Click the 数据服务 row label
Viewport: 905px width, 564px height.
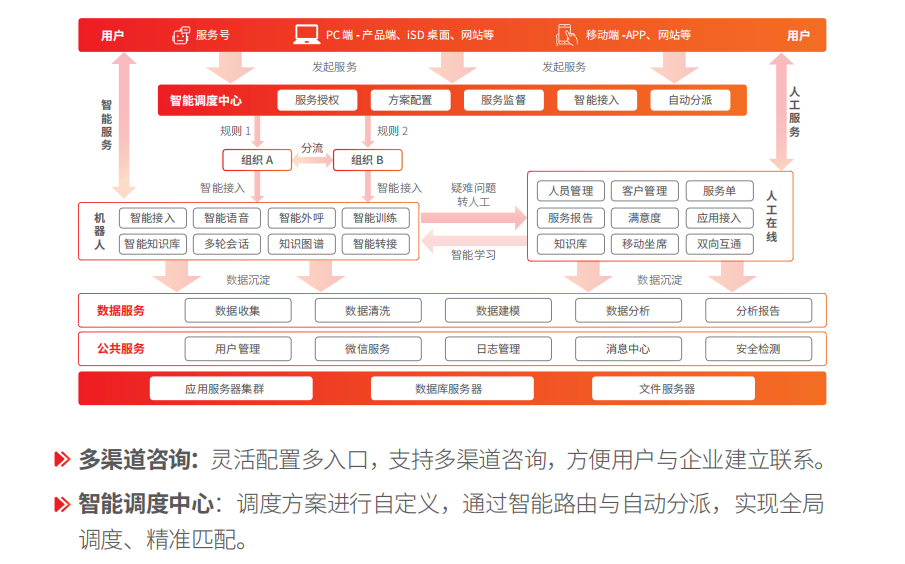tap(121, 311)
